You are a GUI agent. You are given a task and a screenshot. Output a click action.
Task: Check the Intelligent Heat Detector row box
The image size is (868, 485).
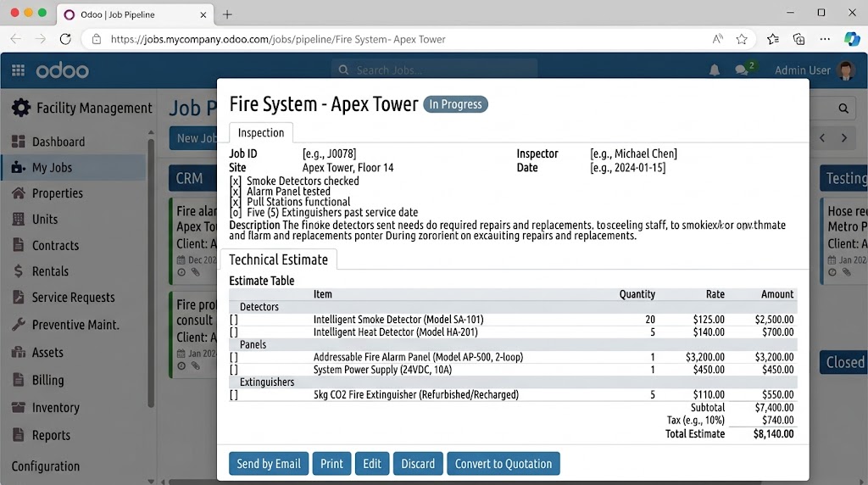click(x=234, y=332)
